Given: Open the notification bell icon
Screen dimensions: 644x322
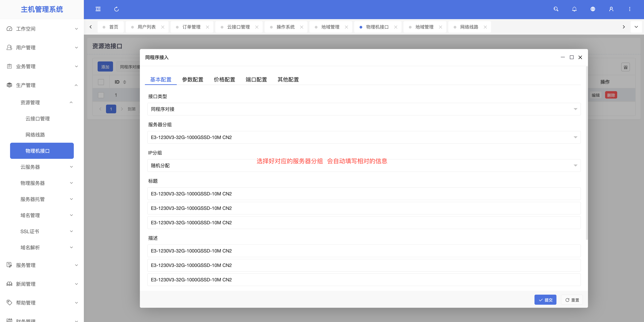Looking at the screenshot, I should (x=574, y=9).
